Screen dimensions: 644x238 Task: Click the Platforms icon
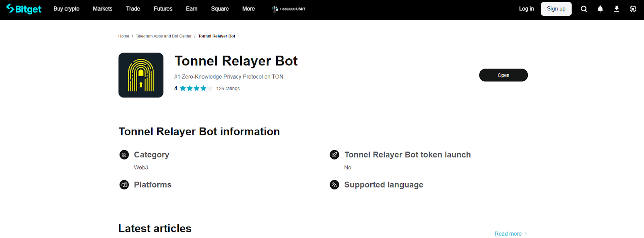click(x=124, y=185)
